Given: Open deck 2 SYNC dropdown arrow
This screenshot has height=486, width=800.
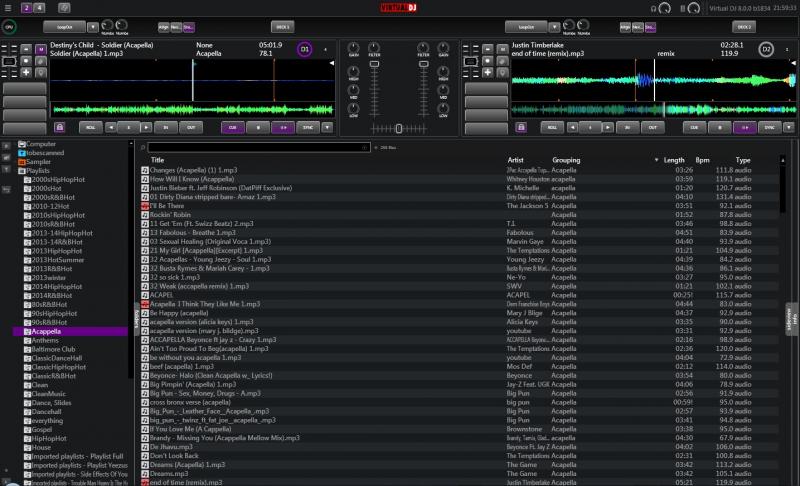Looking at the screenshot, I should point(789,127).
